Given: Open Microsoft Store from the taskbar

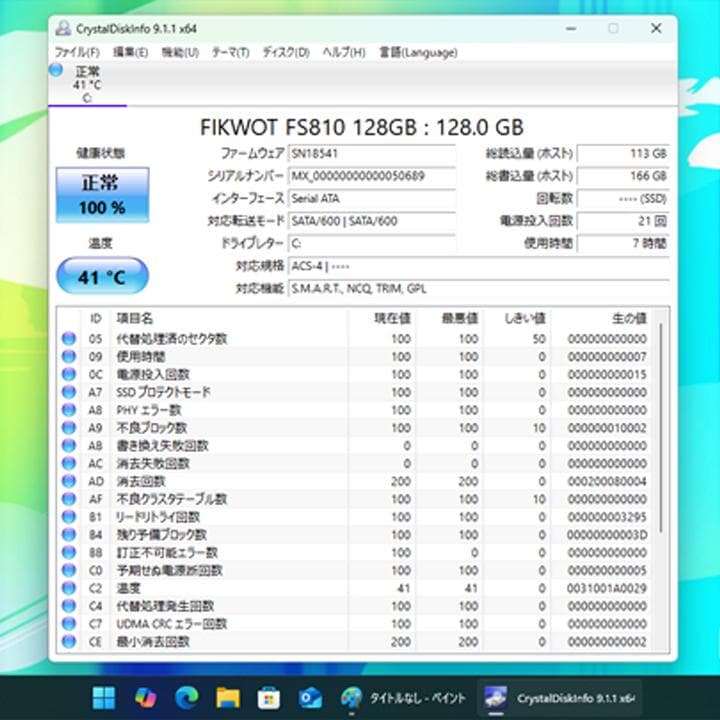Looking at the screenshot, I should pyautogui.click(x=269, y=698).
